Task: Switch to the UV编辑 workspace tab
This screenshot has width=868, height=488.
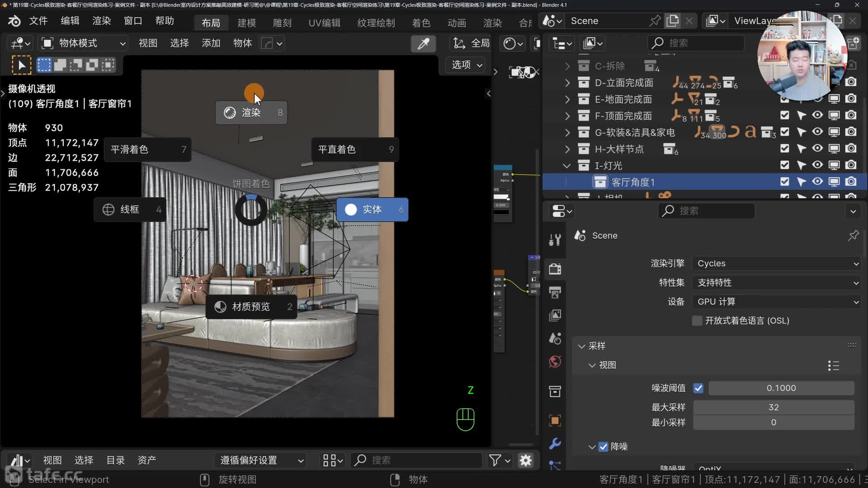Action: click(324, 23)
